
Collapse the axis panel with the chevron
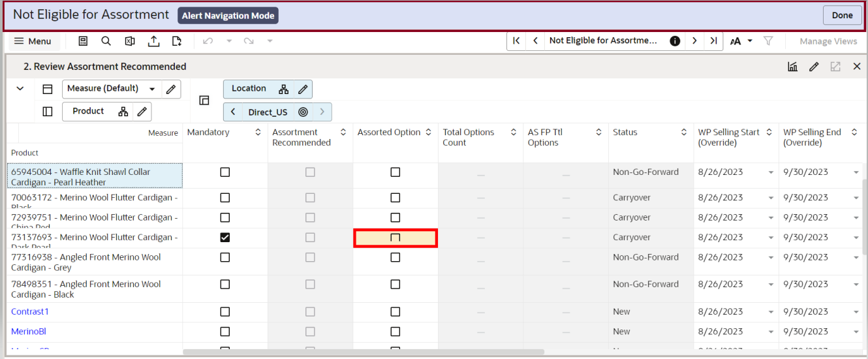click(x=20, y=89)
